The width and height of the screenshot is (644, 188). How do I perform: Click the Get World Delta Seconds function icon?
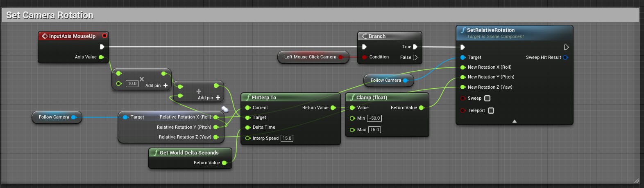(156, 152)
